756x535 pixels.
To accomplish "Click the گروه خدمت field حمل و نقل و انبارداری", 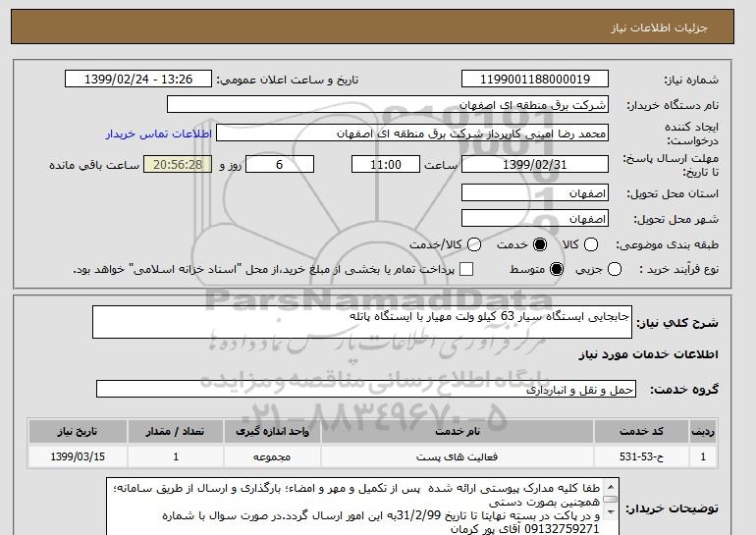I will (x=366, y=389).
